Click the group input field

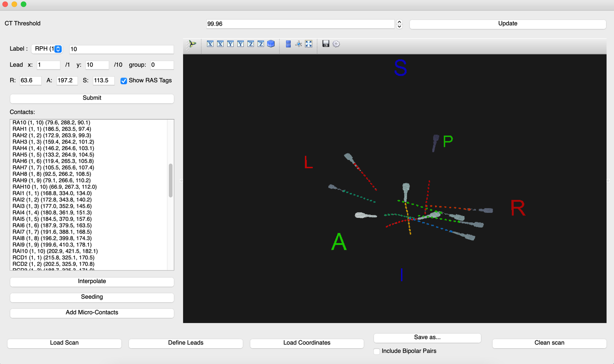coord(162,65)
